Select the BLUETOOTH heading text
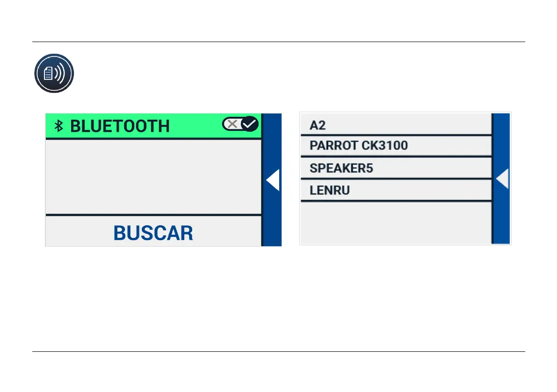Image resolution: width=557 pixels, height=392 pixels. click(x=119, y=126)
